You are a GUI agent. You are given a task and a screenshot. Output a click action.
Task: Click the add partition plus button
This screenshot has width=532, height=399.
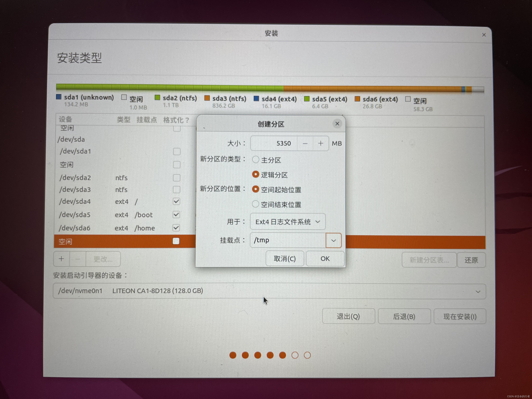(x=62, y=259)
